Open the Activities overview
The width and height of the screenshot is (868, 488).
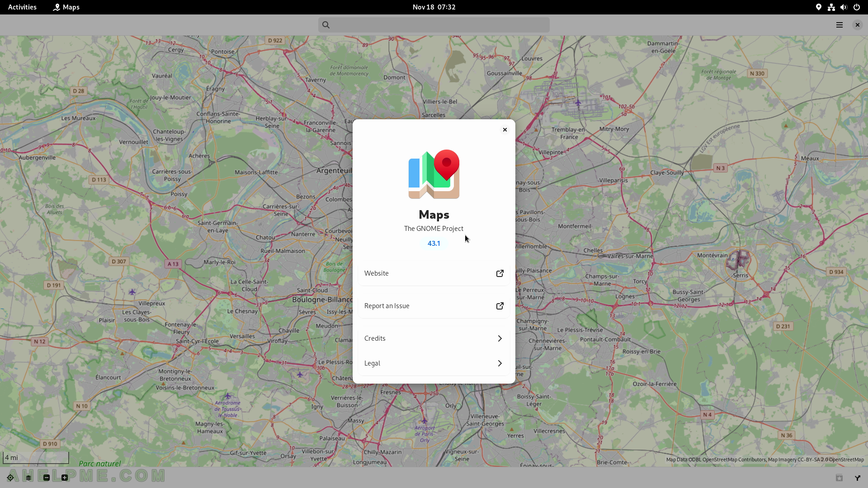click(x=22, y=7)
